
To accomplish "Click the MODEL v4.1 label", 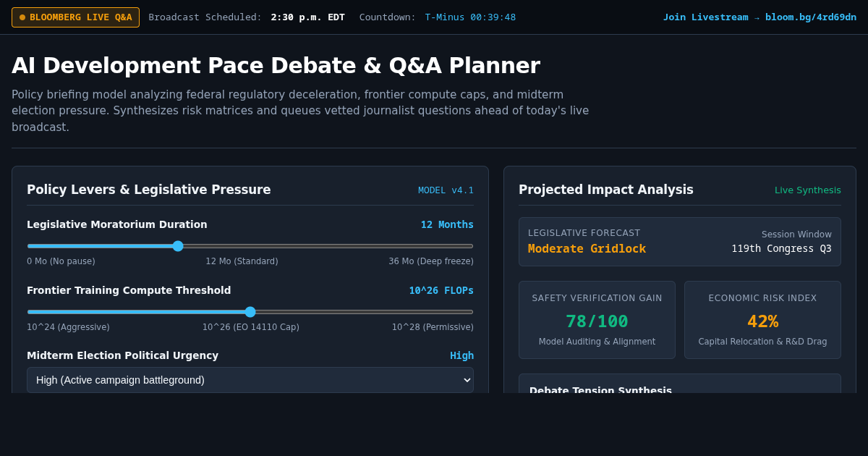I will click(x=446, y=190).
